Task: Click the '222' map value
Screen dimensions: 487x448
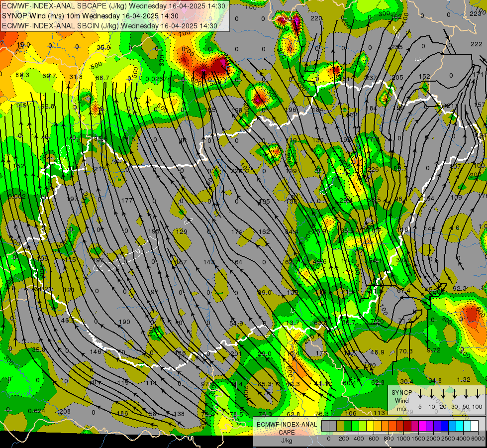Action: click(476, 44)
